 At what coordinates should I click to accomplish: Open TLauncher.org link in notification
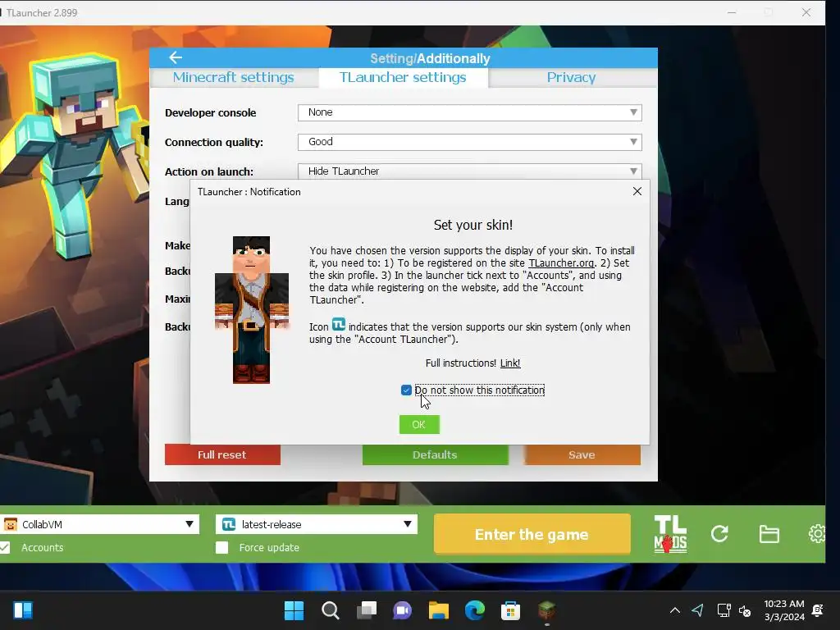(561, 263)
